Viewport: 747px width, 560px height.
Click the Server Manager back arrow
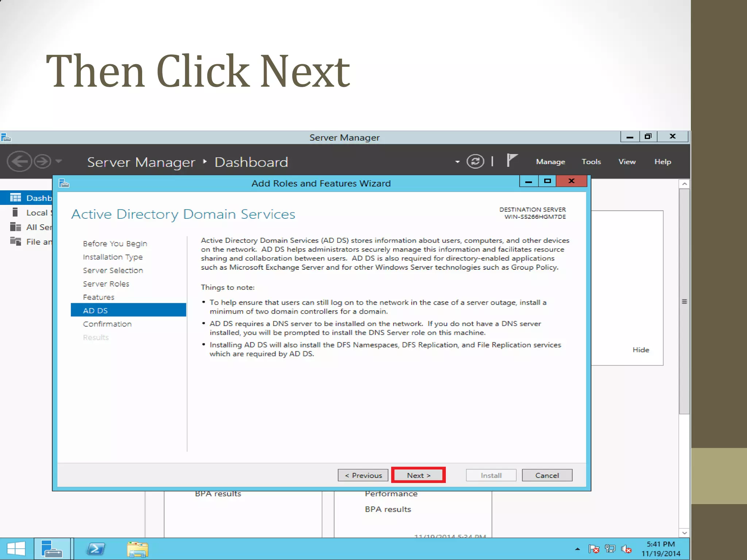pyautogui.click(x=19, y=161)
